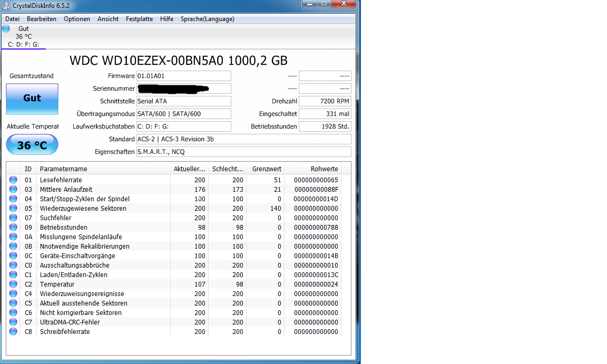The height and width of the screenshot is (364, 607).
Task: Click threshold value 140 of Wiederzugewiesene Sektoren
Action: [x=276, y=209]
